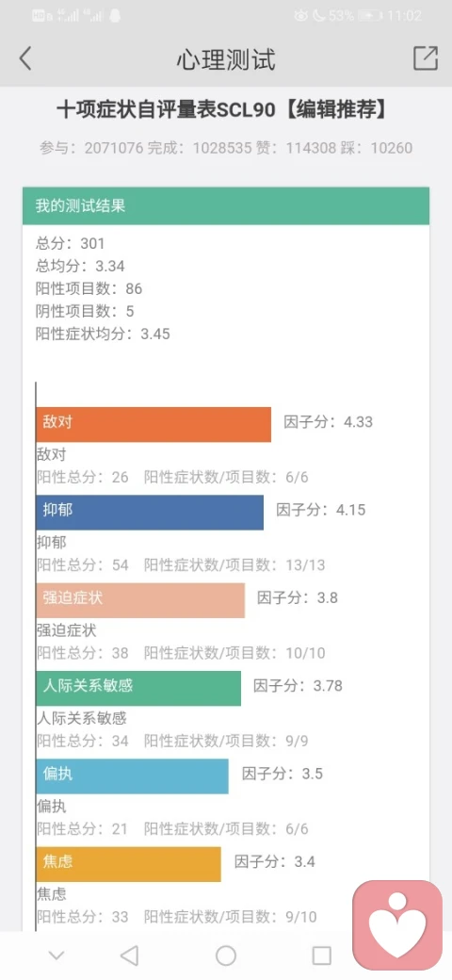Tap the Android back triangle button
This screenshot has height=980, width=452.
129,955
